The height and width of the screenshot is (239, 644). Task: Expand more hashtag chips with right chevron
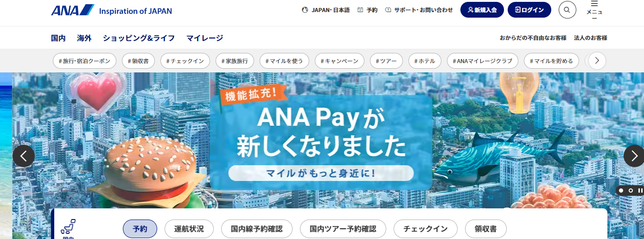[x=597, y=61]
